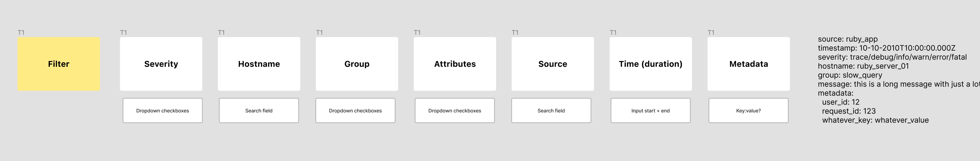
Task: Click the T1 label above Severity card
Action: click(123, 33)
